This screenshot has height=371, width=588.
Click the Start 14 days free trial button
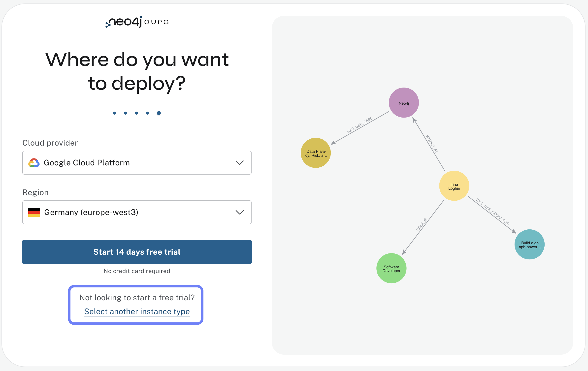[137, 252]
